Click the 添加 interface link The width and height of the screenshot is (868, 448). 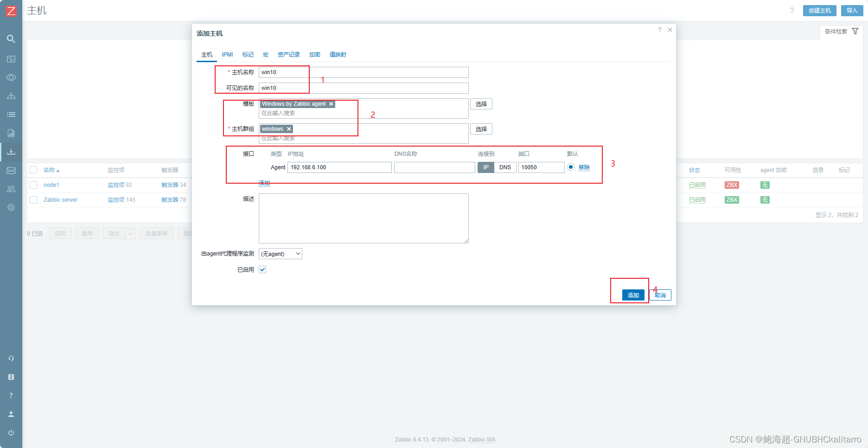(264, 183)
